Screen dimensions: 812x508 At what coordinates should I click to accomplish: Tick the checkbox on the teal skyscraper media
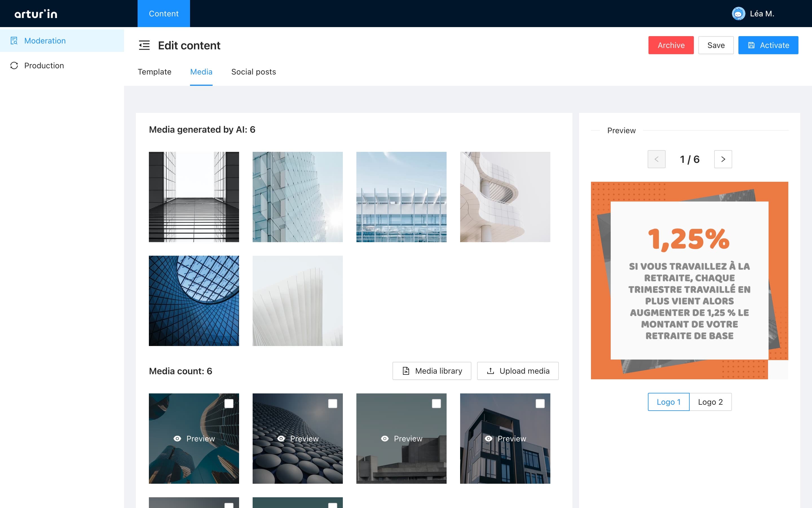pos(229,404)
